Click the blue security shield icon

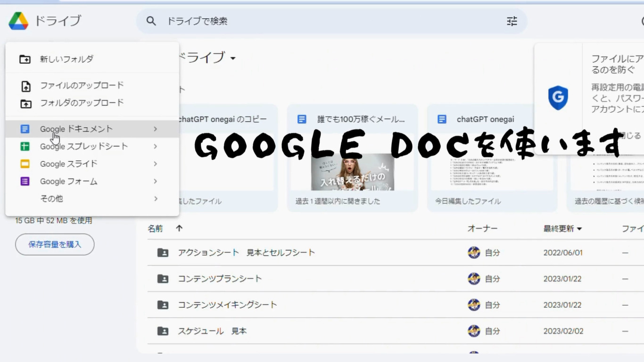(x=558, y=98)
